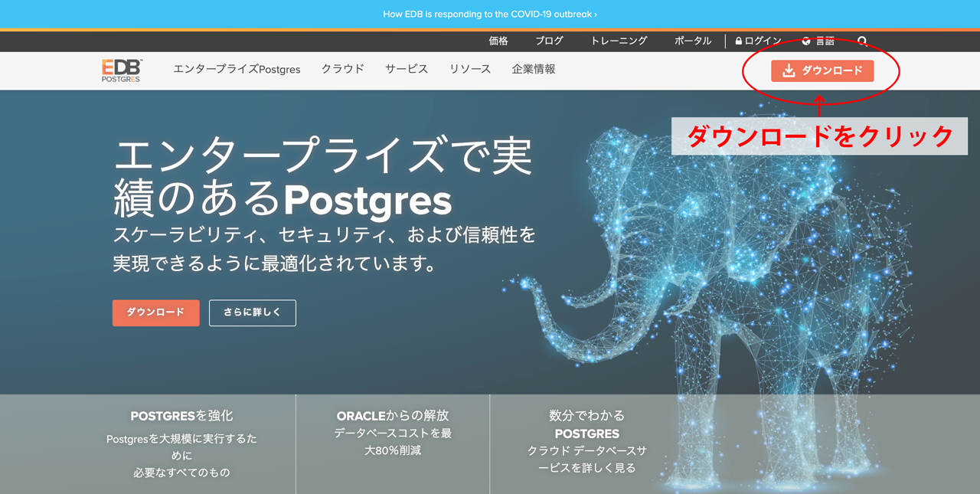This screenshot has height=494, width=980.
Task: Click the さらに詳しく button
Action: pos(252,312)
